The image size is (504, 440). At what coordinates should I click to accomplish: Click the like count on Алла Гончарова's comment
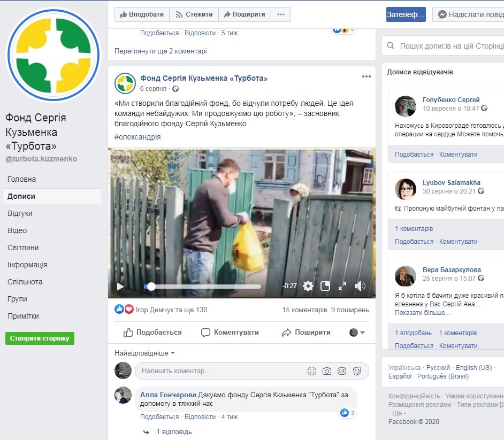348,413
